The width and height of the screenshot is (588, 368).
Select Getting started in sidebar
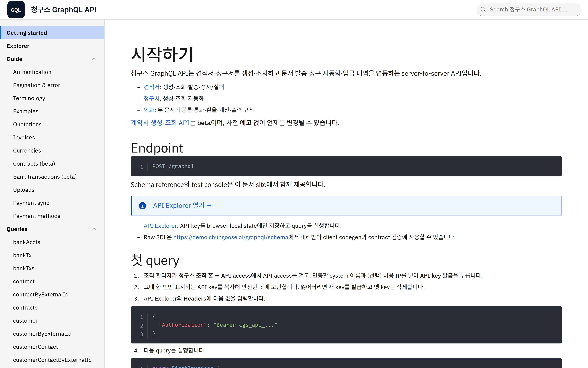(x=52, y=33)
